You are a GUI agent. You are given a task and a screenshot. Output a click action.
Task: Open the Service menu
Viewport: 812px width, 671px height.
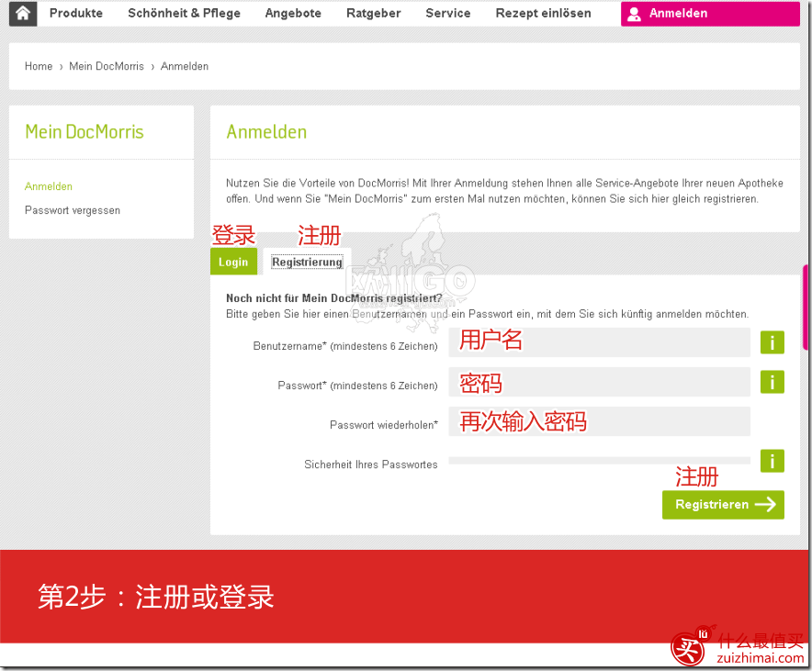pyautogui.click(x=448, y=13)
